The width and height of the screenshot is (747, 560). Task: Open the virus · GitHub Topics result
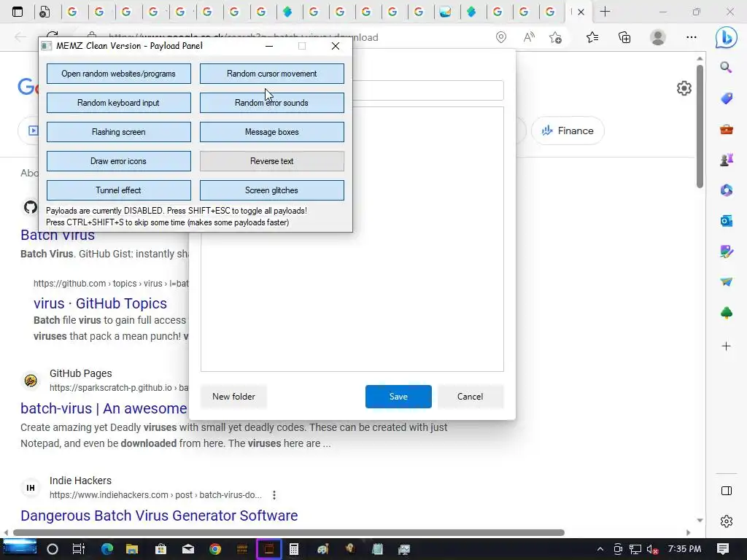click(100, 303)
